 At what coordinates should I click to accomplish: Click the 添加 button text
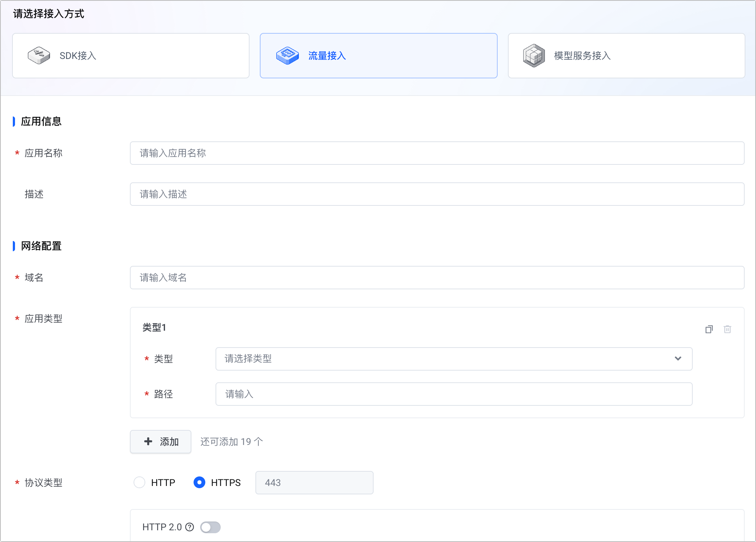tap(169, 442)
